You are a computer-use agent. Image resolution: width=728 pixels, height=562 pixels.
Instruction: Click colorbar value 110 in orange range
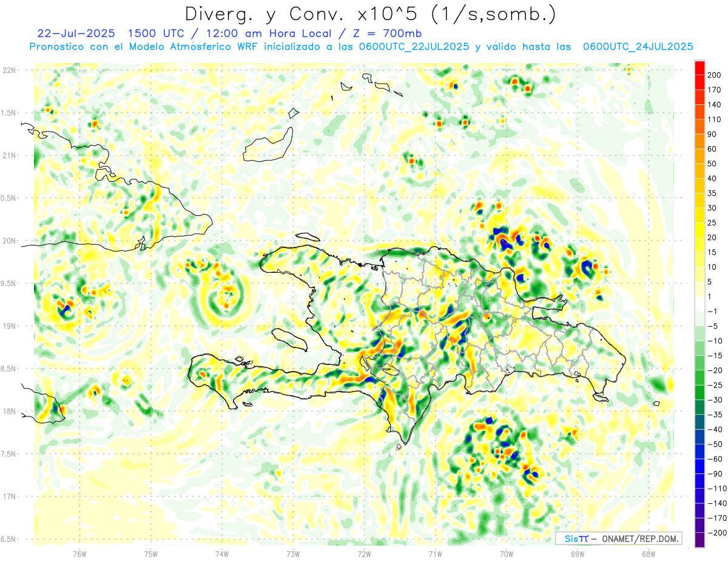coord(715,119)
